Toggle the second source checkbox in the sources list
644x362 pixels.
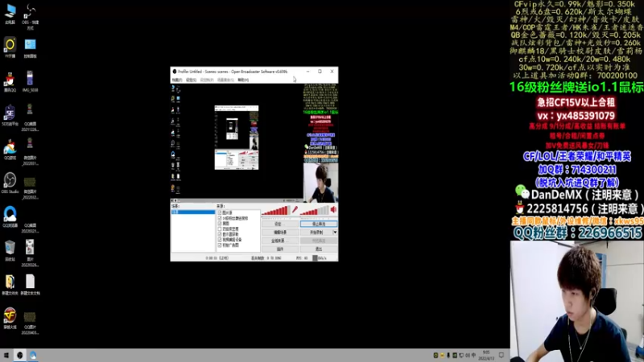pos(219,218)
